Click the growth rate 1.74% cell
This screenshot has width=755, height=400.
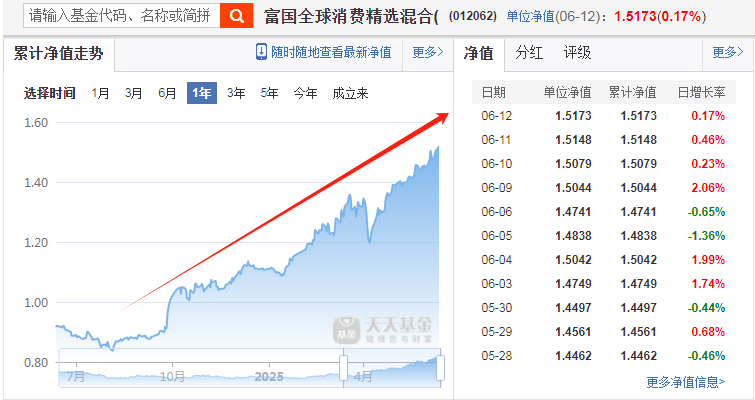point(708,284)
